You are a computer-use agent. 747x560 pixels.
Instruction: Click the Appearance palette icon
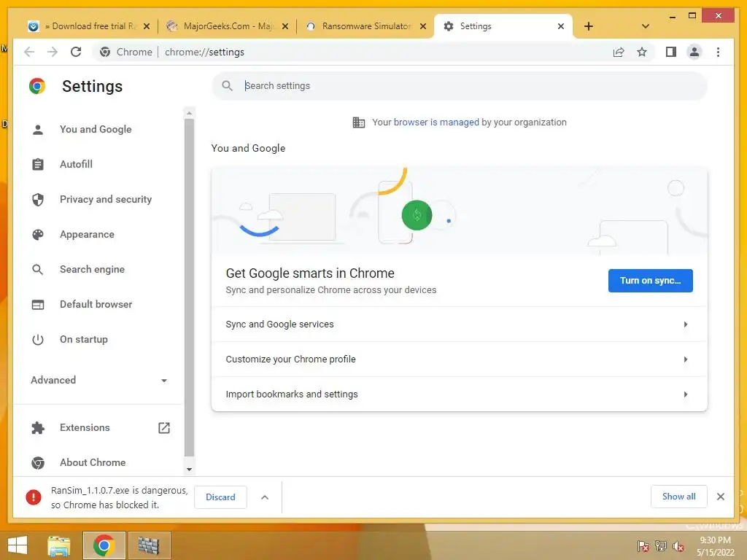pyautogui.click(x=38, y=234)
